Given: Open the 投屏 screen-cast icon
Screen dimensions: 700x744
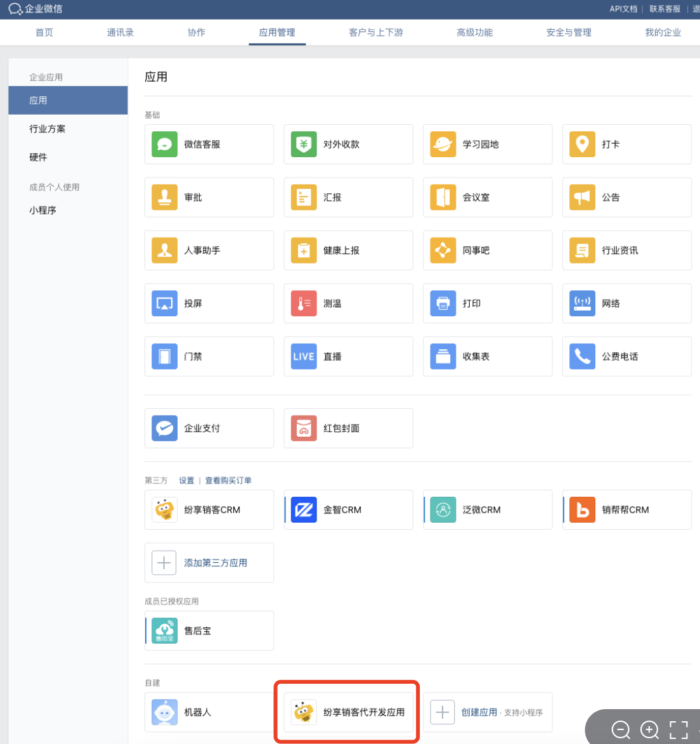Looking at the screenshot, I should 164,304.
